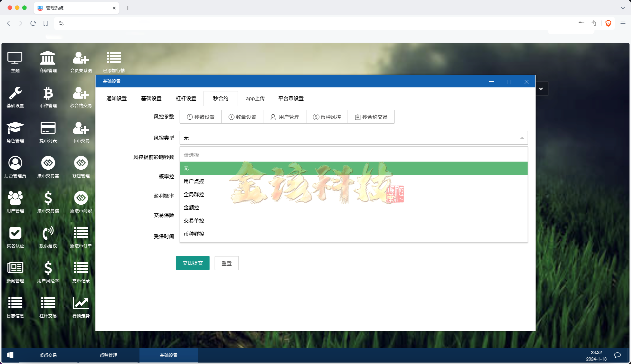This screenshot has height=364, width=631.
Task: Open the 主题 desktop icon
Action: pos(15,62)
